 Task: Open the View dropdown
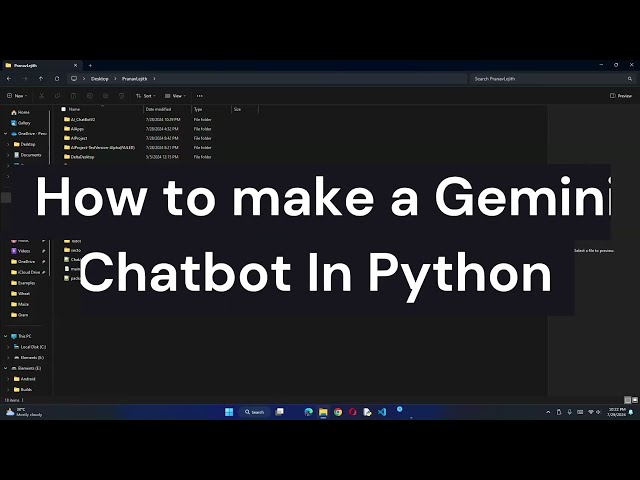pyautogui.click(x=175, y=96)
